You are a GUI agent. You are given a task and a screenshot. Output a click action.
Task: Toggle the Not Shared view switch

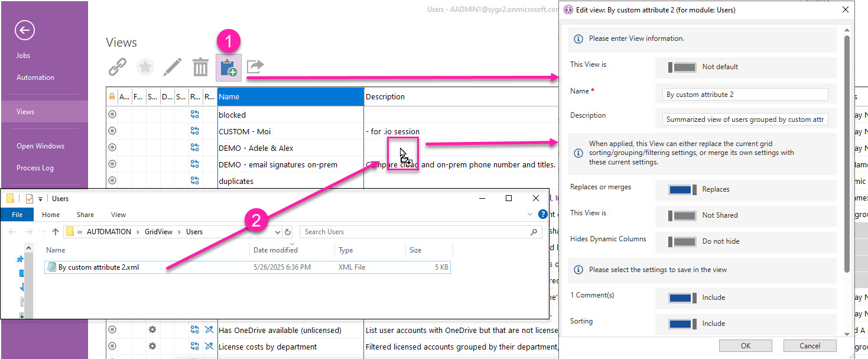pyautogui.click(x=682, y=216)
